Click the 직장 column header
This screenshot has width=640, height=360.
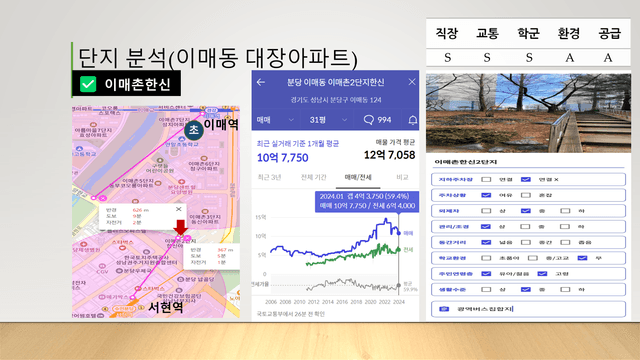447,33
